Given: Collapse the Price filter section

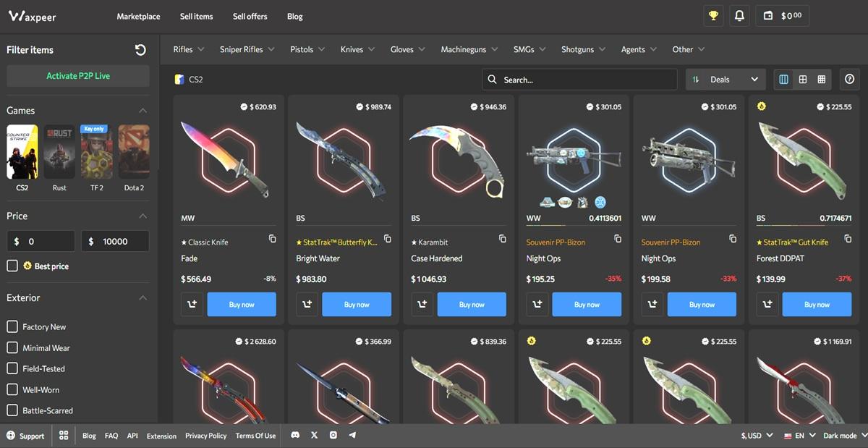Looking at the screenshot, I should point(142,216).
